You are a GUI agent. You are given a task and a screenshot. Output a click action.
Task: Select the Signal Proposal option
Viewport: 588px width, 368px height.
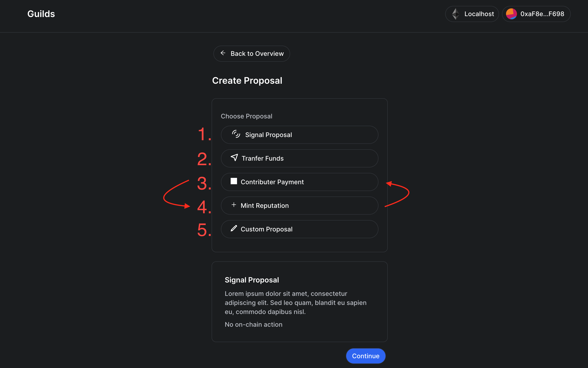pos(299,134)
